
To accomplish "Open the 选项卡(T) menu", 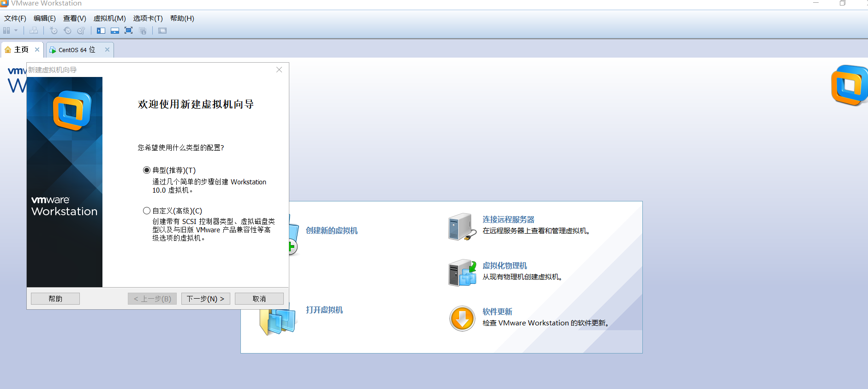I will coord(148,18).
